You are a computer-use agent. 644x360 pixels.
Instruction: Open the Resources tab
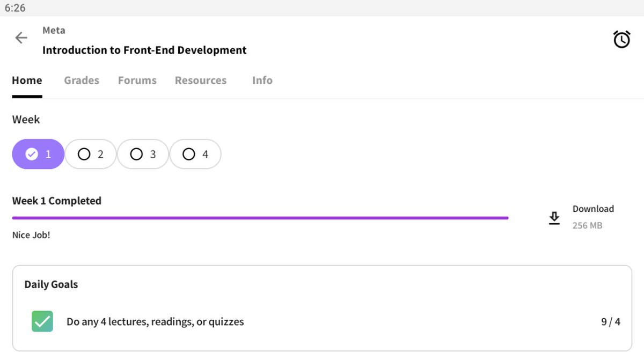click(x=201, y=80)
